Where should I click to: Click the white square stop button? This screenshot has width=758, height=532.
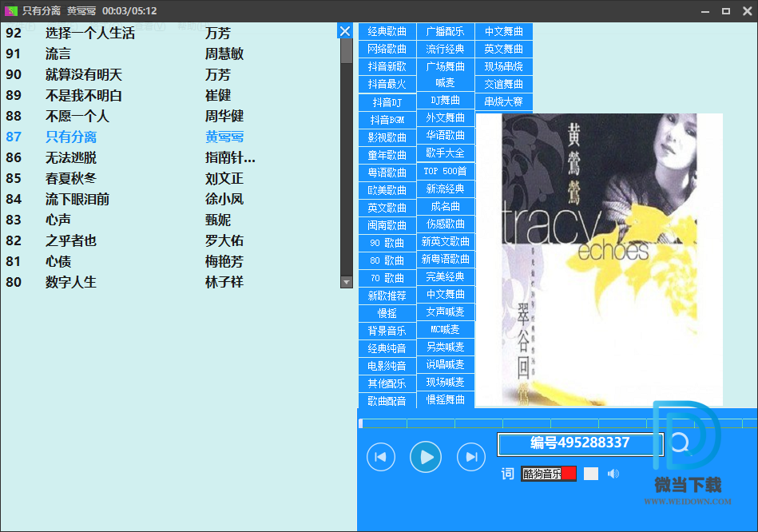click(591, 474)
